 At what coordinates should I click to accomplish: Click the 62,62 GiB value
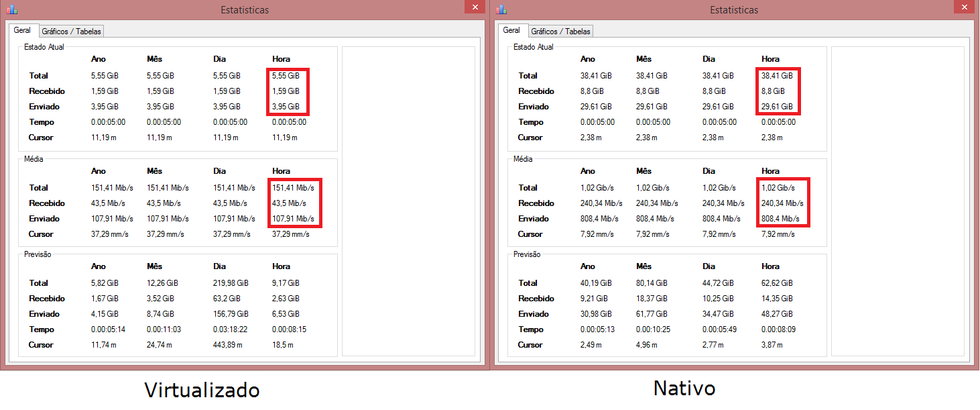tap(777, 283)
